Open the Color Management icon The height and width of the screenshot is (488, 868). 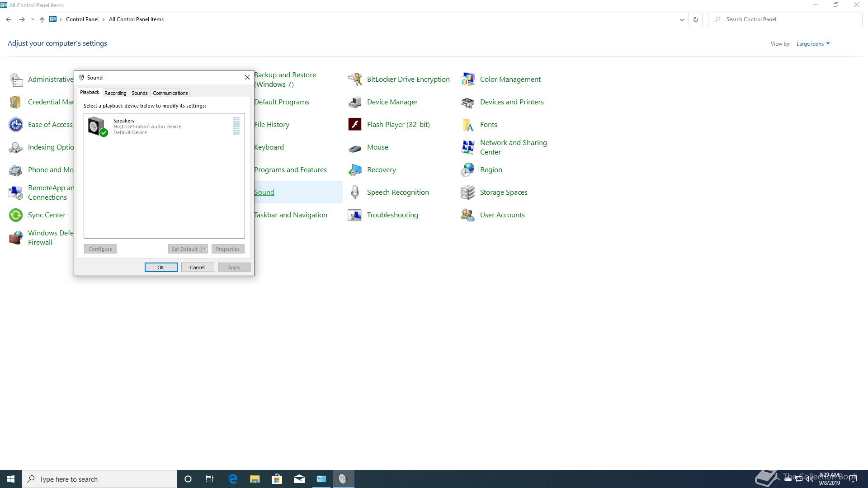click(467, 80)
